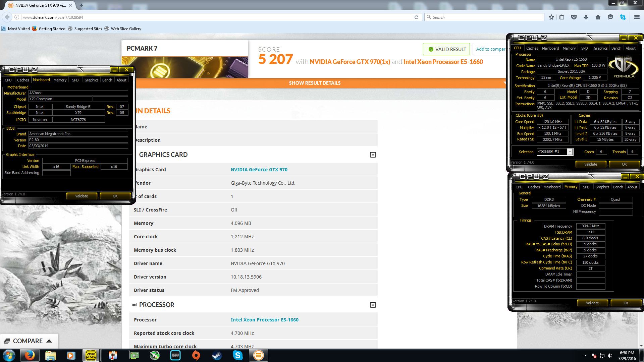The image size is (644, 362).
Task: Click the network tray icon
Action: pyautogui.click(x=602, y=356)
